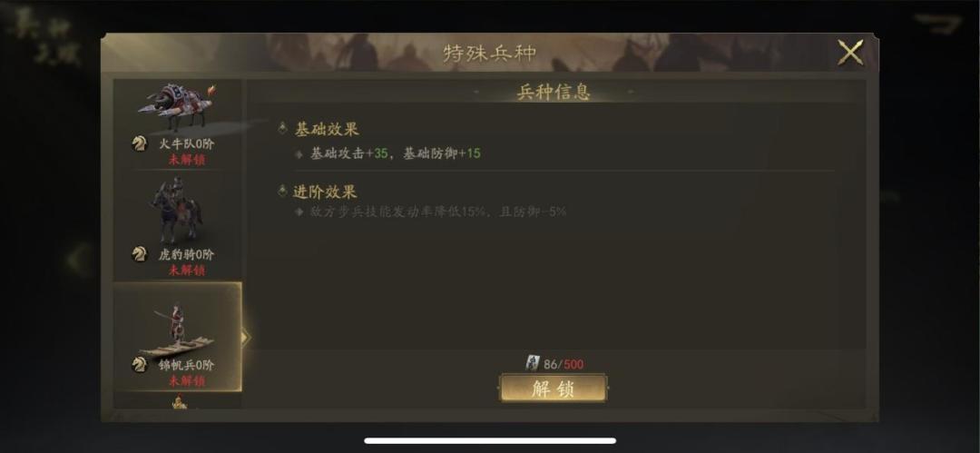Click the cavalry horse icon beside 火牛队
This screenshot has width=980, height=453.
click(140, 144)
